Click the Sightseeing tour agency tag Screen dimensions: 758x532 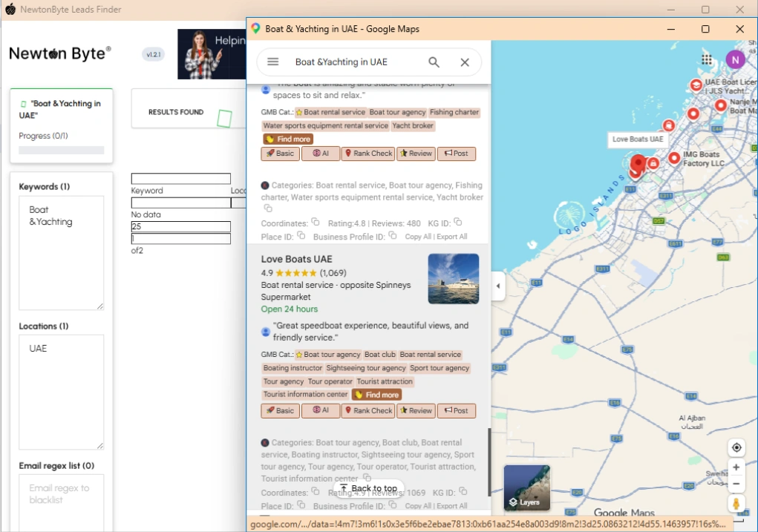(366, 368)
